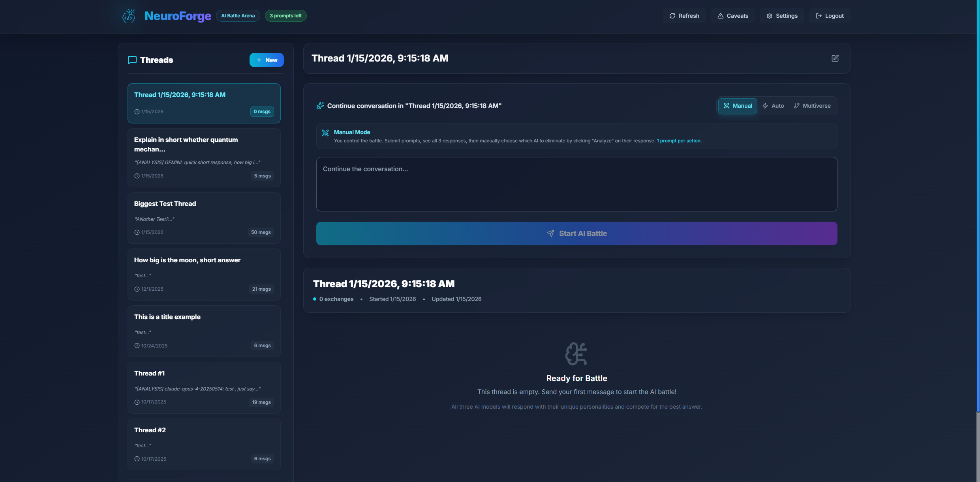Click the Settings gear icon

[x=769, y=16]
